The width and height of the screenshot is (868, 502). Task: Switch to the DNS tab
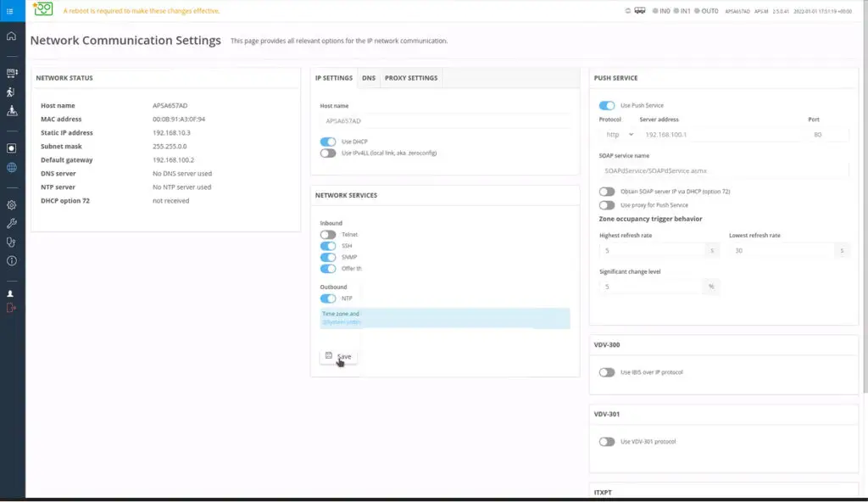tap(369, 78)
